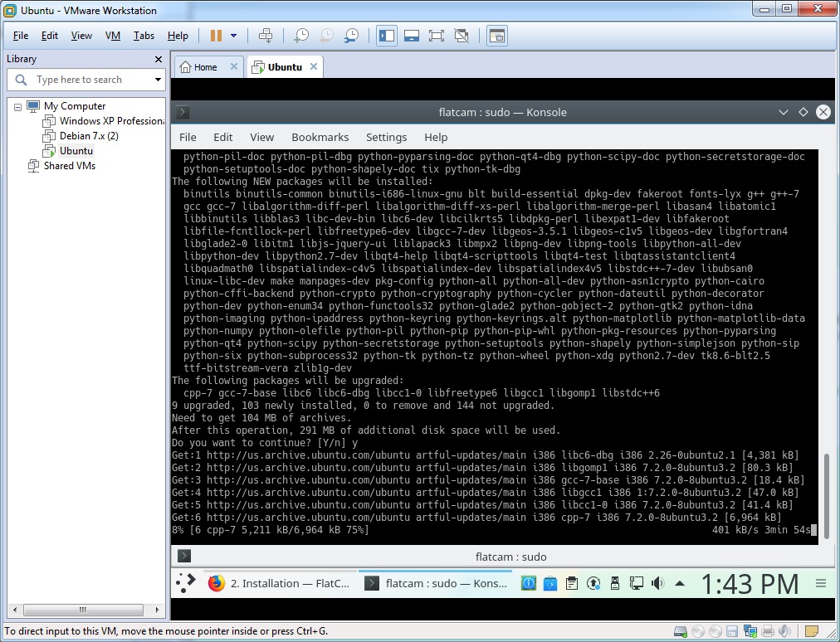Click the Unity mode toolbar icon
Viewport: 840px width, 642px height.
[462, 36]
